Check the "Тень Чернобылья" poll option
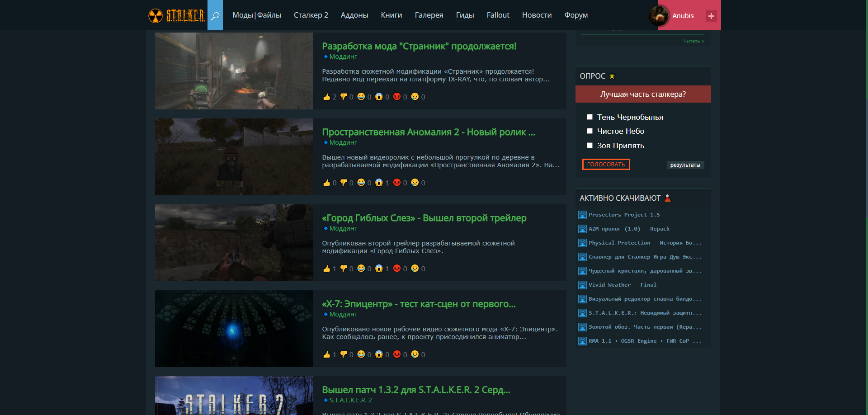The width and height of the screenshot is (868, 415). point(590,117)
